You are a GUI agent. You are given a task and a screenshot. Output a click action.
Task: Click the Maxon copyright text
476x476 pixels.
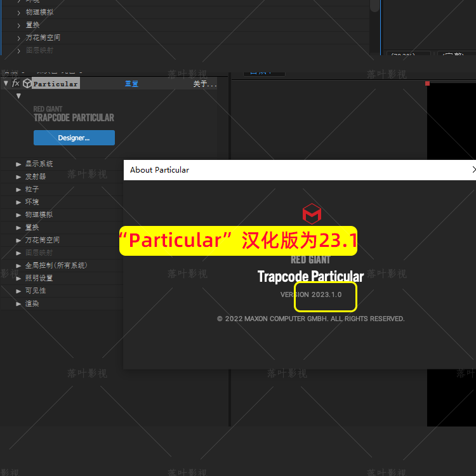tap(311, 319)
